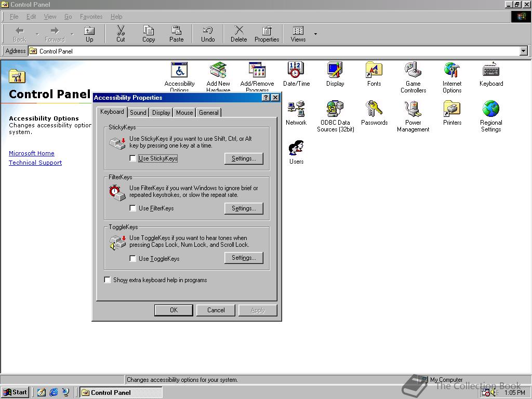Open StickyKeys Settings button
The height and width of the screenshot is (399, 532).
click(244, 158)
